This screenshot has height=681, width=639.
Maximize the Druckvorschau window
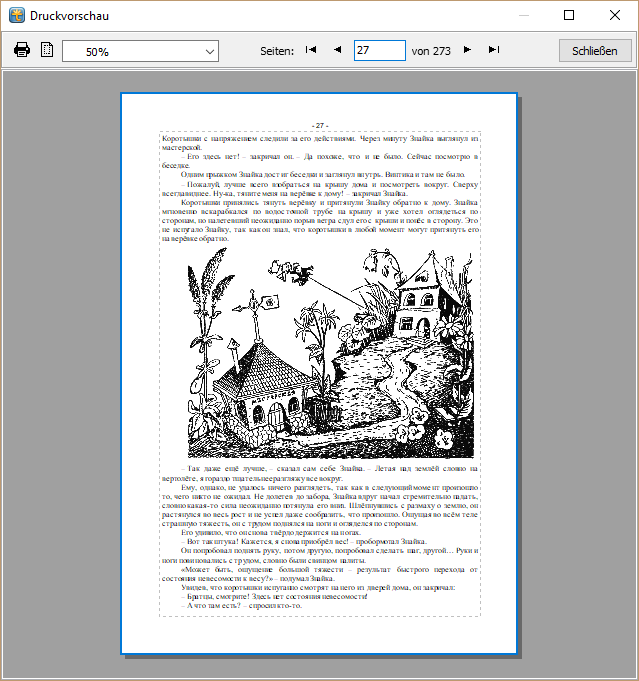tap(569, 16)
